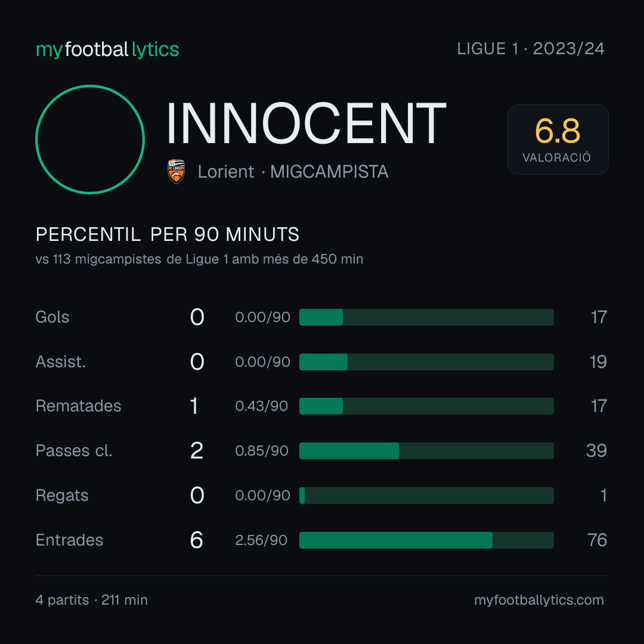Click the Lorient · MIGCAMPISTA subtitle
The width and height of the screenshot is (644, 644).
tap(293, 171)
